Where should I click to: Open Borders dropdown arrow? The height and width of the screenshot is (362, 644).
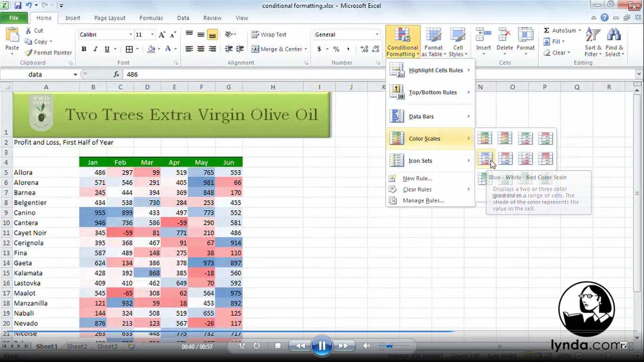coord(137,49)
